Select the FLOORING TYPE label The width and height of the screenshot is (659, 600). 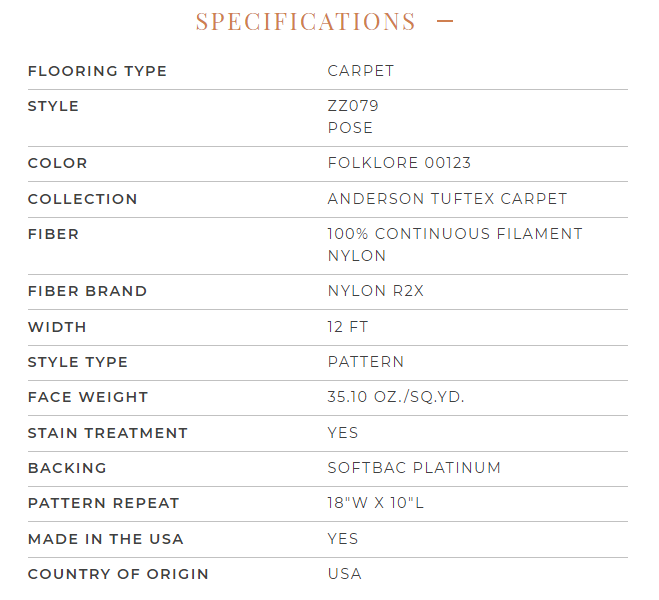[97, 71]
